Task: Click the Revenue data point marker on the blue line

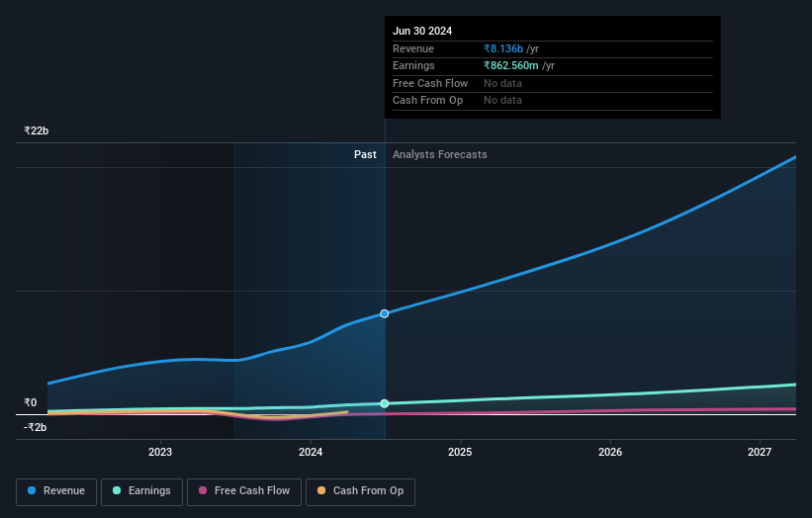Action: [x=385, y=313]
